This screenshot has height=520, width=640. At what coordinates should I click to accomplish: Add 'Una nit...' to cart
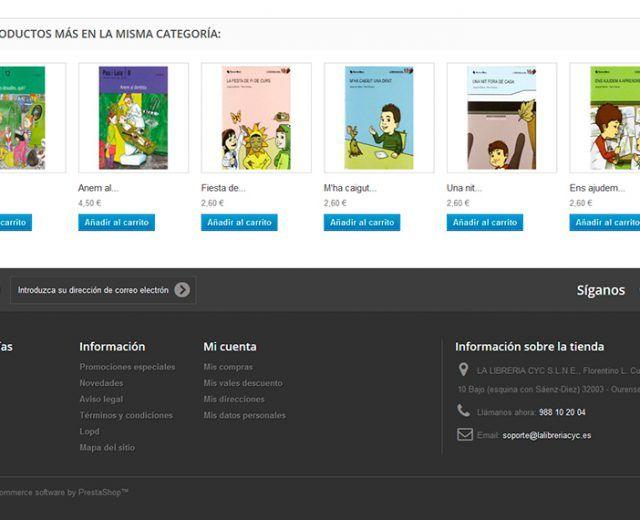coord(485,222)
